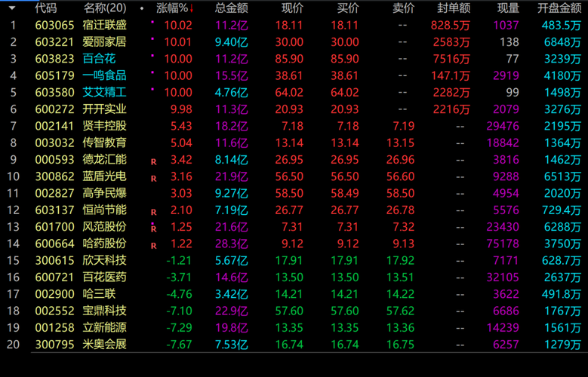Open the dropdown triangle left of 代码 header
Image resolution: width=588 pixels, height=377 pixels.
tap(11, 8)
